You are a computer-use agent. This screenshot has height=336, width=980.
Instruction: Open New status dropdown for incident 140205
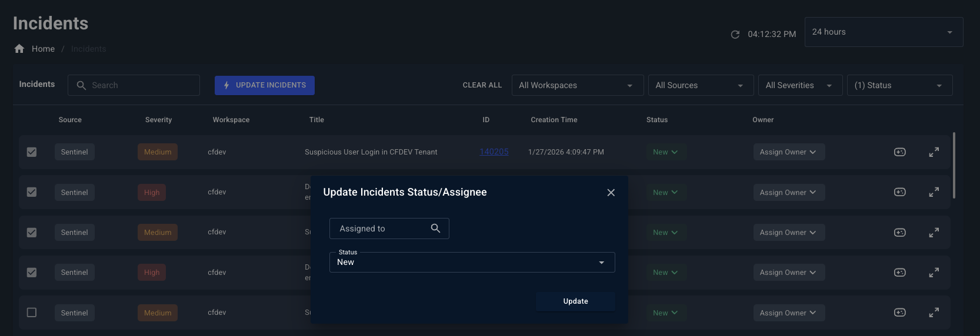click(x=665, y=152)
